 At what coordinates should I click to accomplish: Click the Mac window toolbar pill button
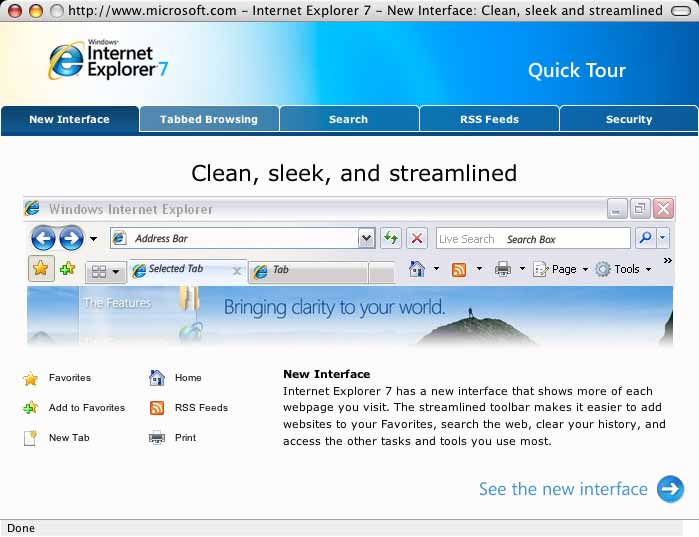(681, 11)
